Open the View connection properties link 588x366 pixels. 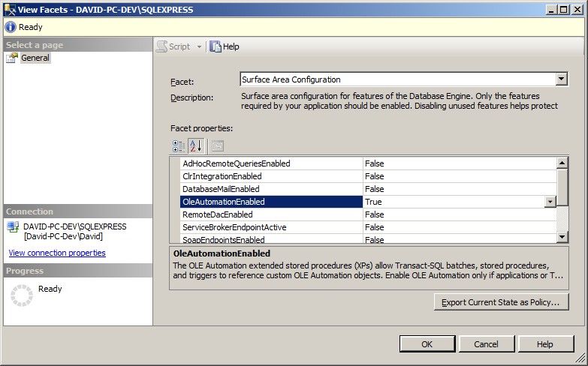pyautogui.click(x=57, y=253)
